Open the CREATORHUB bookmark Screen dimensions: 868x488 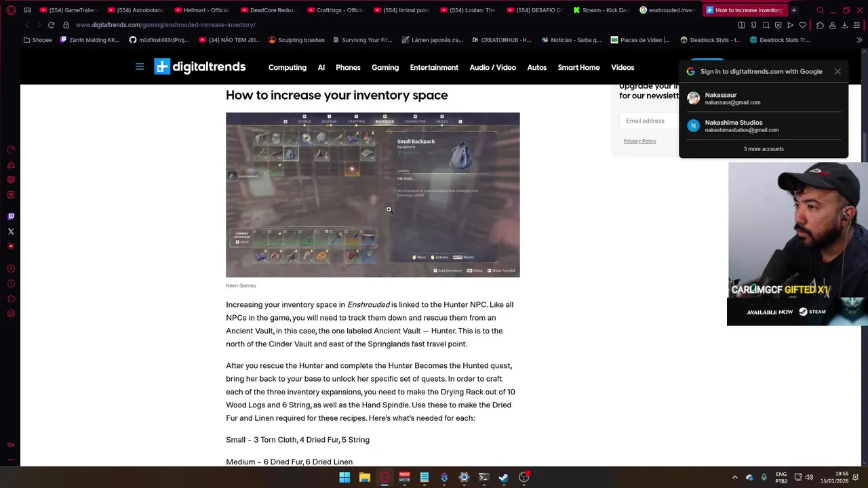point(500,40)
